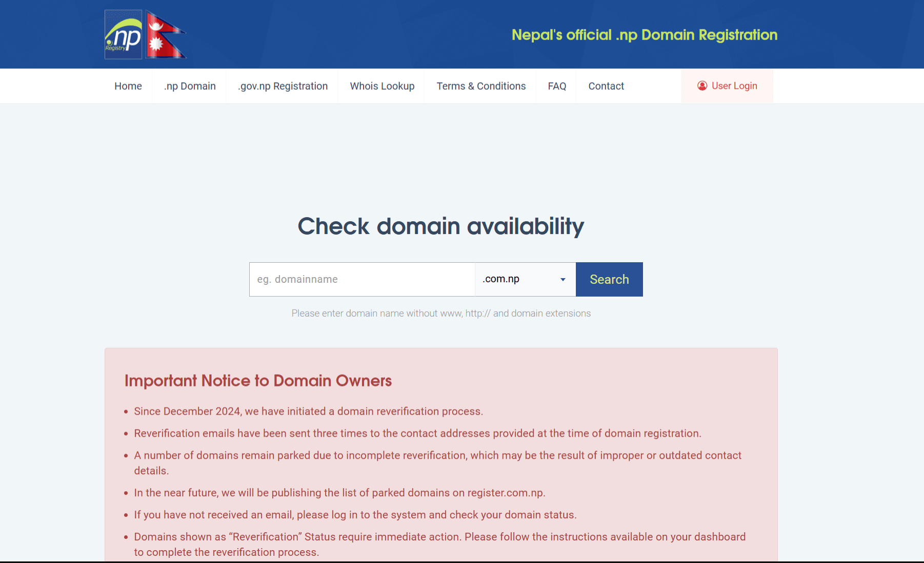Click the Nepal flag image
The height and width of the screenshot is (563, 924).
click(x=166, y=34)
